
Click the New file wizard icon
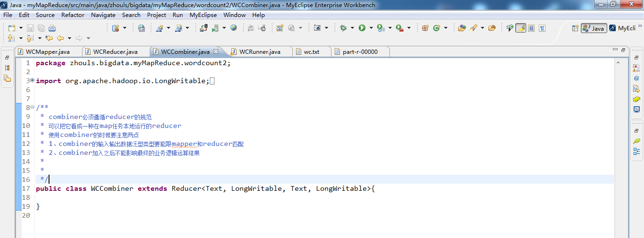[x=11, y=28]
